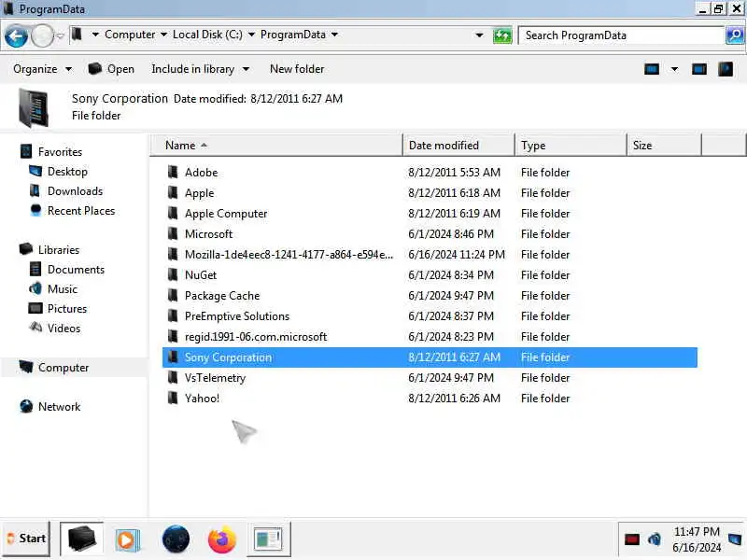Screen dimensions: 747x560
Task: Open recent pages dropdown beside Forward button
Action: (x=60, y=35)
